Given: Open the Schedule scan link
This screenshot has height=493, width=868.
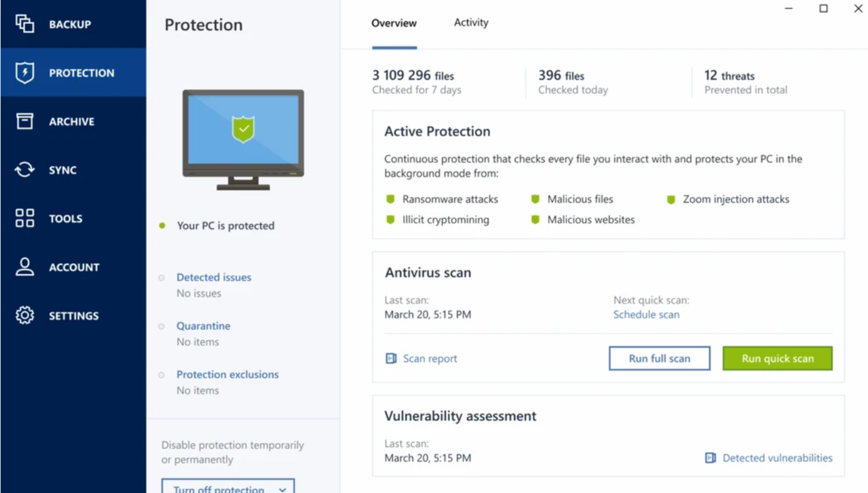Looking at the screenshot, I should coord(646,314).
